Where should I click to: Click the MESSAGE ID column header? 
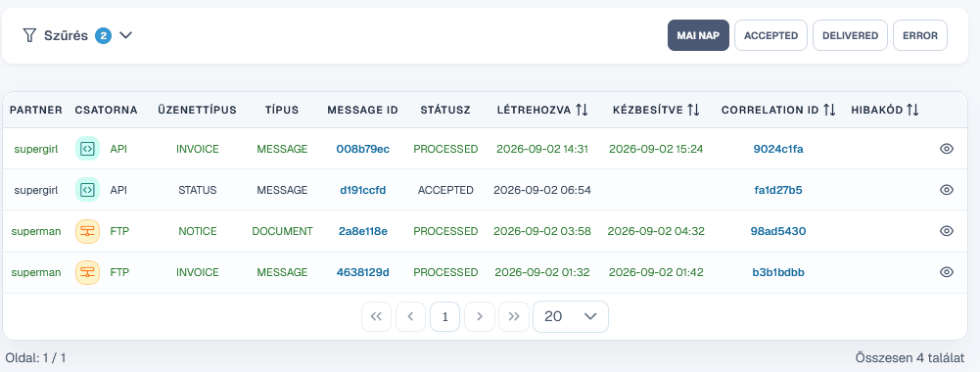click(x=362, y=110)
